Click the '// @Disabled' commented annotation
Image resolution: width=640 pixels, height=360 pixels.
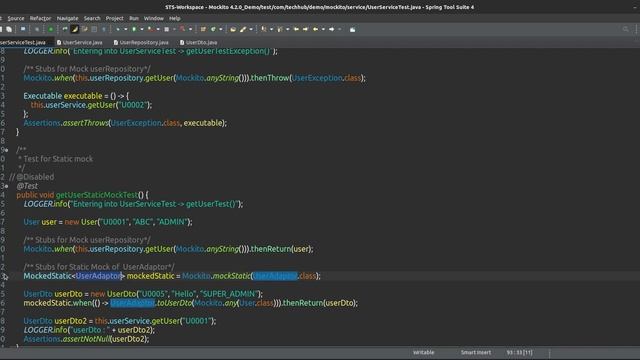(31, 177)
